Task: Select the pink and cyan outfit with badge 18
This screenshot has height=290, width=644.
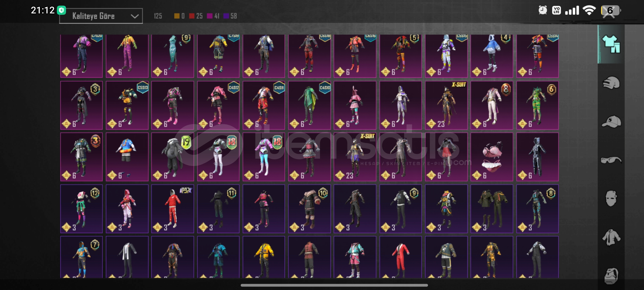Action: point(264,157)
